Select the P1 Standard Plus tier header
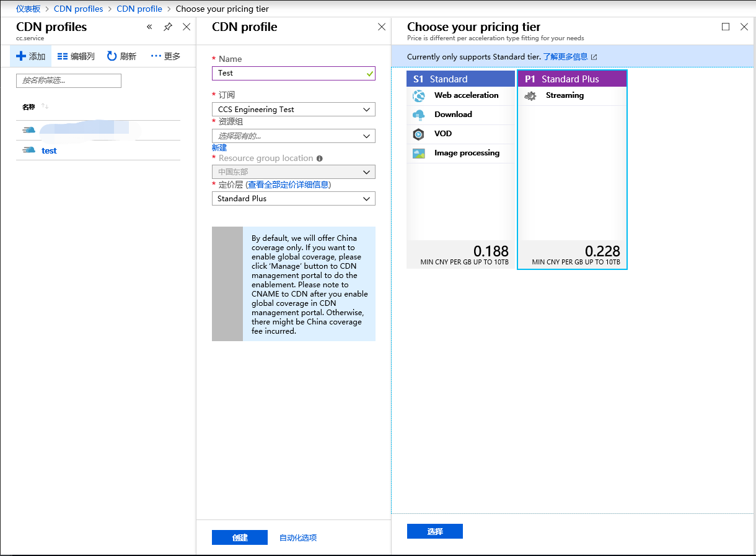 (x=572, y=79)
